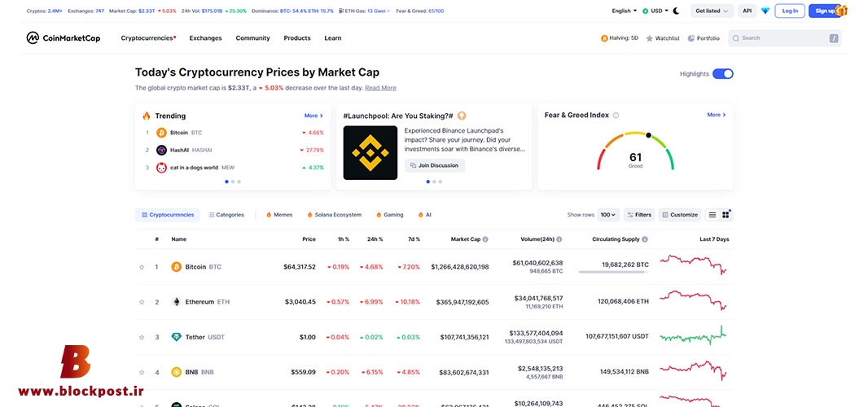Switch to list view icon
This screenshot has height=407, width=868.
[712, 215]
